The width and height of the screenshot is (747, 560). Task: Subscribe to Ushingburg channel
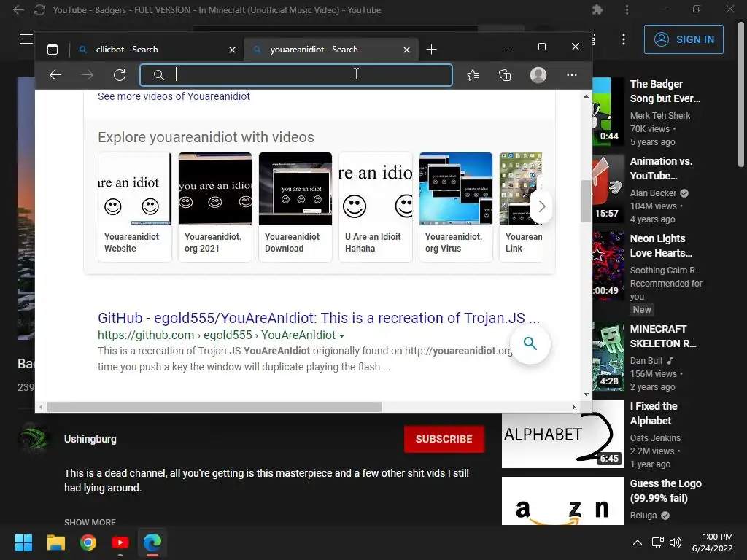point(444,439)
